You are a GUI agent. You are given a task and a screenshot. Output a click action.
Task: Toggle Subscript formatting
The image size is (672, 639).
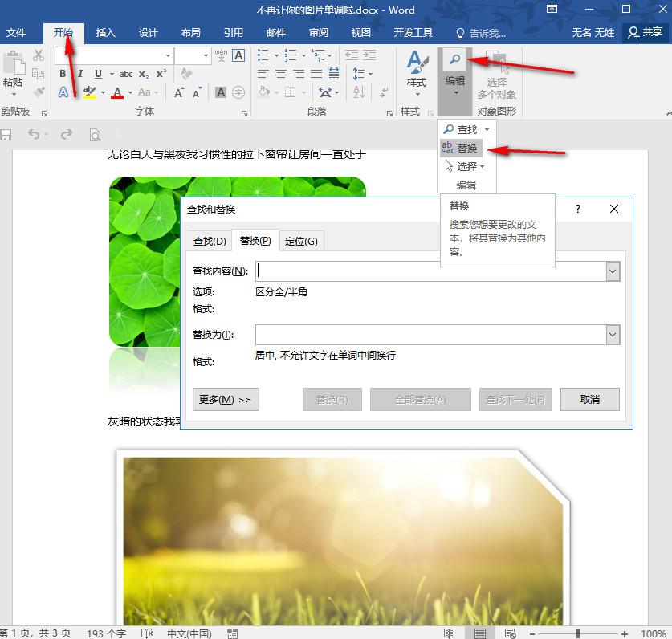pos(144,74)
